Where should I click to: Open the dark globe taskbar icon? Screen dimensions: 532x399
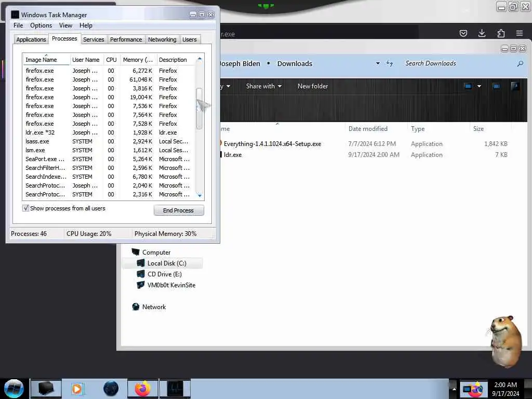click(111, 389)
